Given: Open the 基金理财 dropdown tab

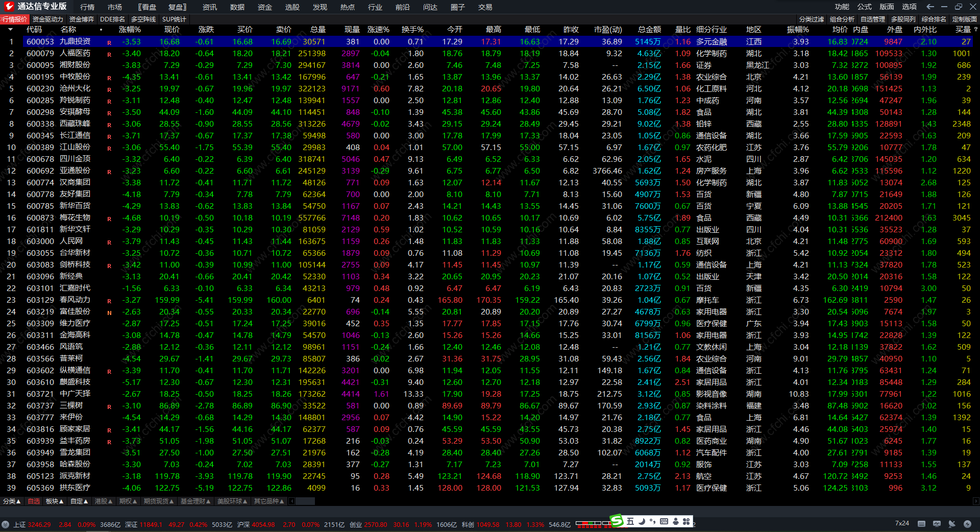Looking at the screenshot, I should (x=195, y=501).
